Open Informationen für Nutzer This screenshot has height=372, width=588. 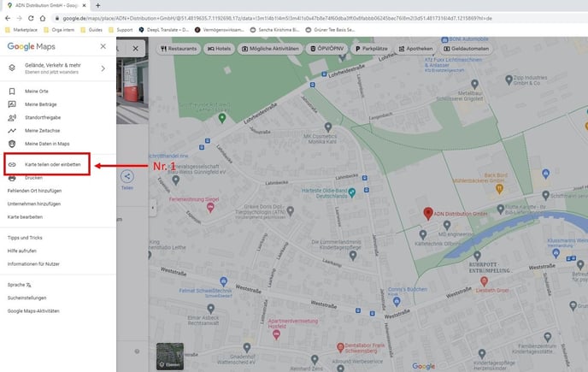[x=33, y=264]
